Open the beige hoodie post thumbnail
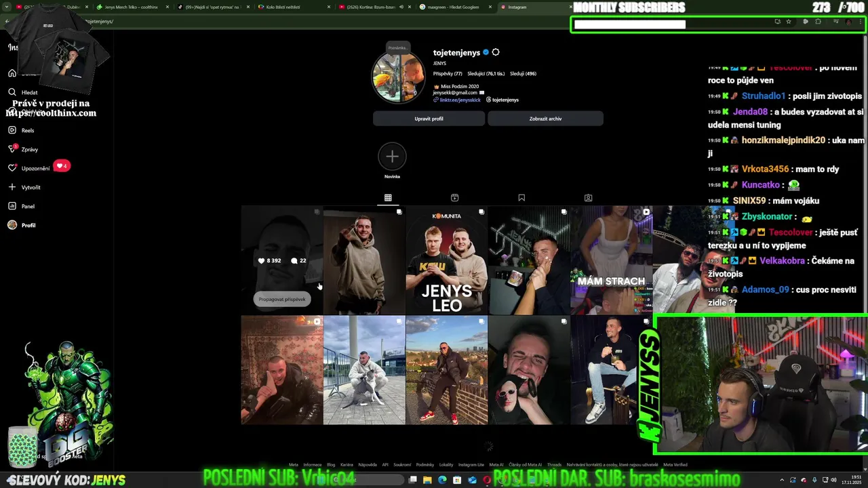Viewport: 868px width, 488px height. point(364,260)
